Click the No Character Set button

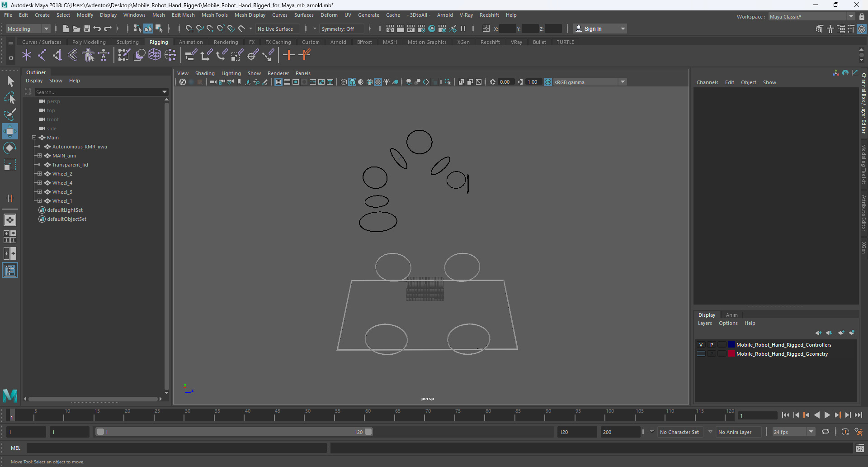tap(679, 432)
